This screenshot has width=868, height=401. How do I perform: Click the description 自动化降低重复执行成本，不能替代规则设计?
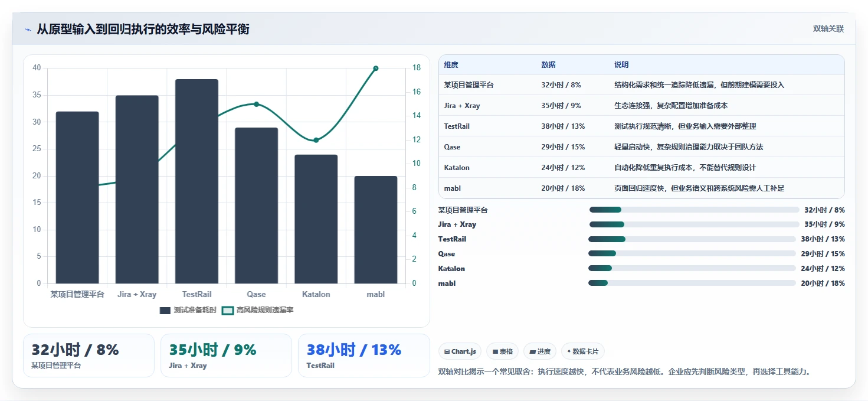pos(685,168)
